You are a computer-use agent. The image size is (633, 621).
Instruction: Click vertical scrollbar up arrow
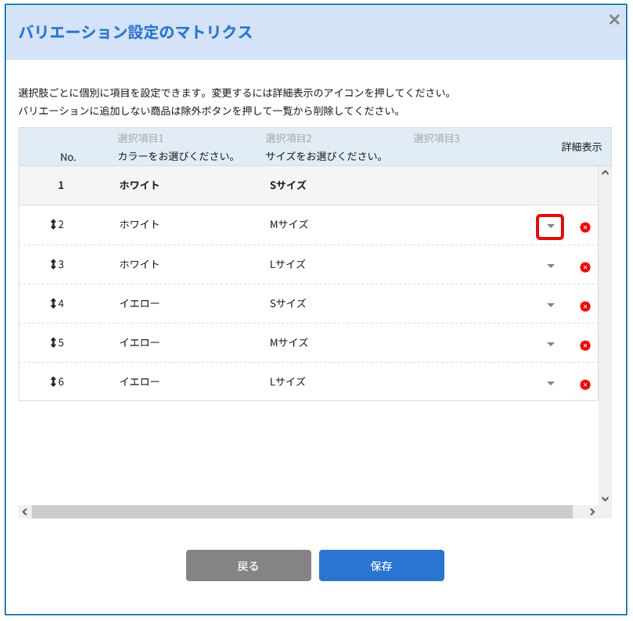(605, 173)
